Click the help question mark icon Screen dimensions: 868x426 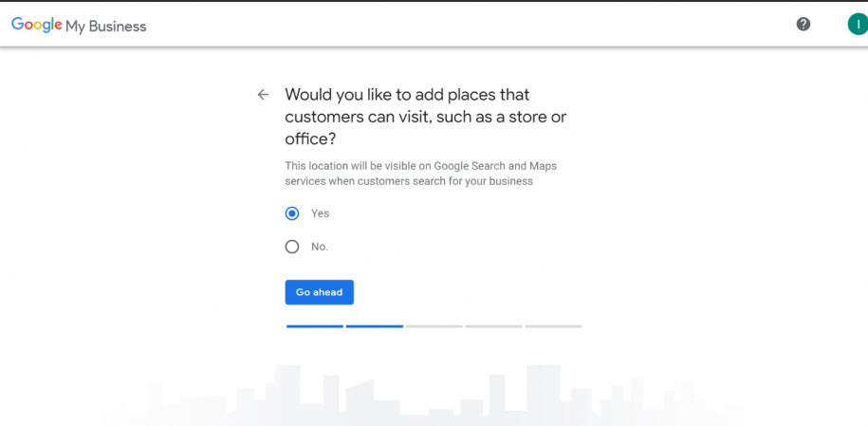click(x=803, y=24)
